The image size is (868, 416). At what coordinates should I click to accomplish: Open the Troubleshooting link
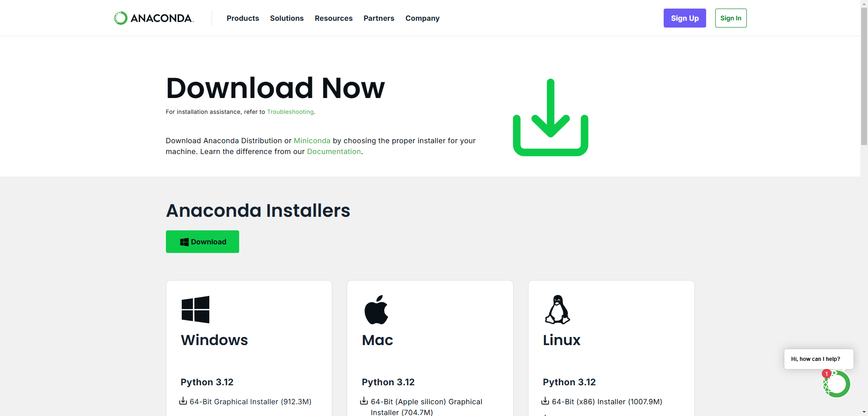point(290,112)
